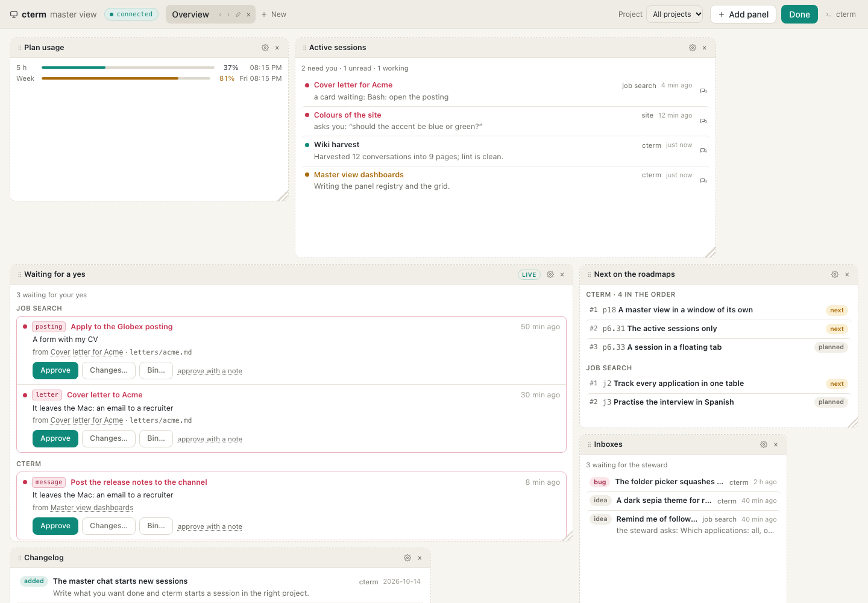
Task: Click the drag handle of Plan usage panel
Action: click(19, 48)
